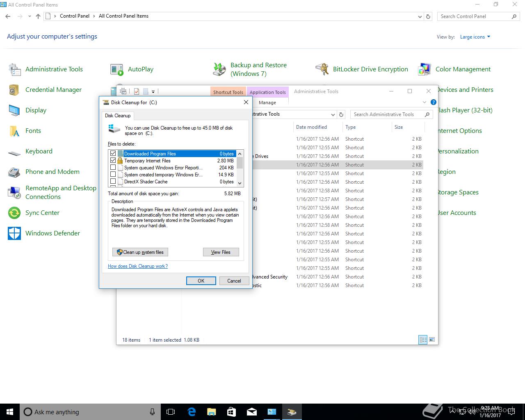This screenshot has width=525, height=420.
Task: Expand the Control Panel address bar history dropdown
Action: [x=420, y=16]
